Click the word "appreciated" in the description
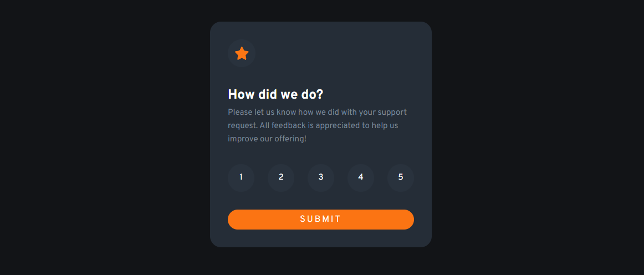The image size is (644, 275). tap(337, 126)
